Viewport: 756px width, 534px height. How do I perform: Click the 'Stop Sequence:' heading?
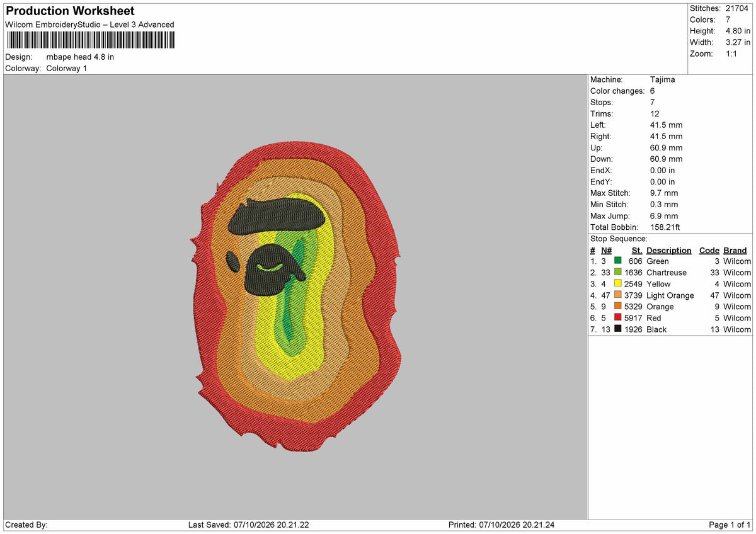click(619, 239)
